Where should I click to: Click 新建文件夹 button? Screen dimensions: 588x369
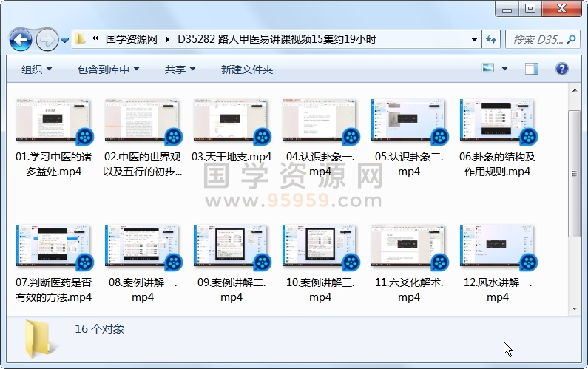pyautogui.click(x=246, y=70)
